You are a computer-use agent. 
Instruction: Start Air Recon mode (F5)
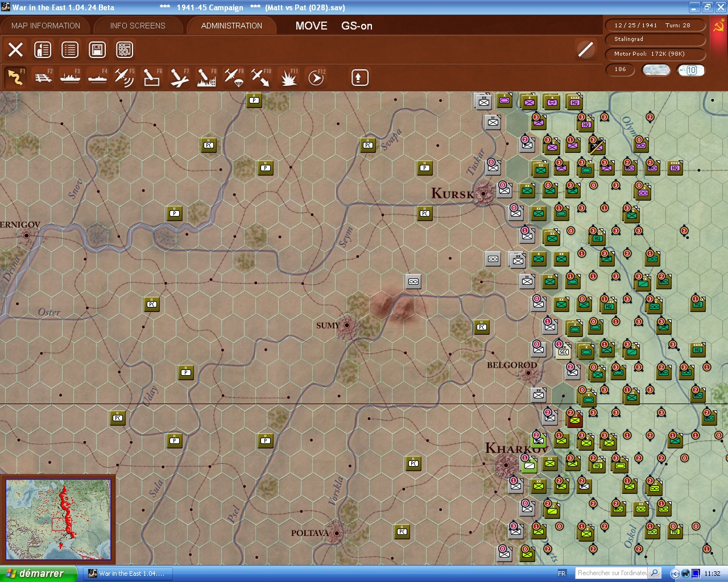pos(125,77)
